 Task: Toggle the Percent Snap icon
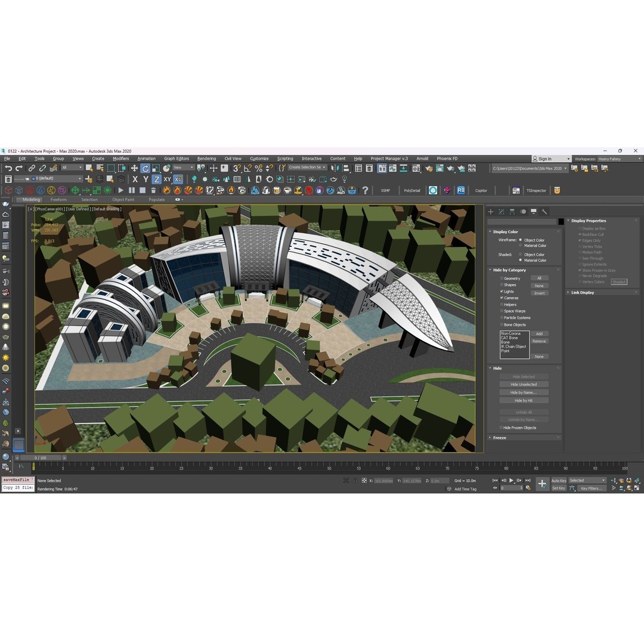(x=258, y=168)
